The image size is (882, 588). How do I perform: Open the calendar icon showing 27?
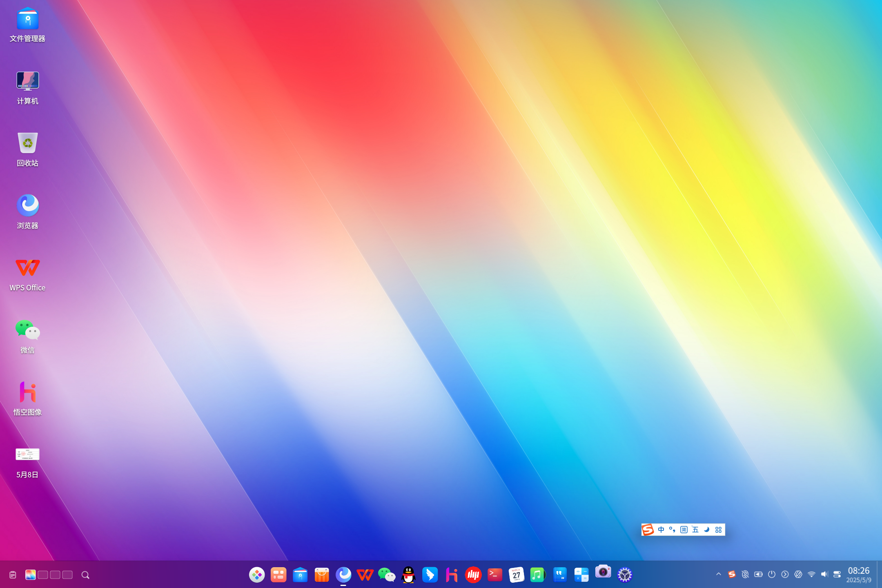pyautogui.click(x=517, y=575)
